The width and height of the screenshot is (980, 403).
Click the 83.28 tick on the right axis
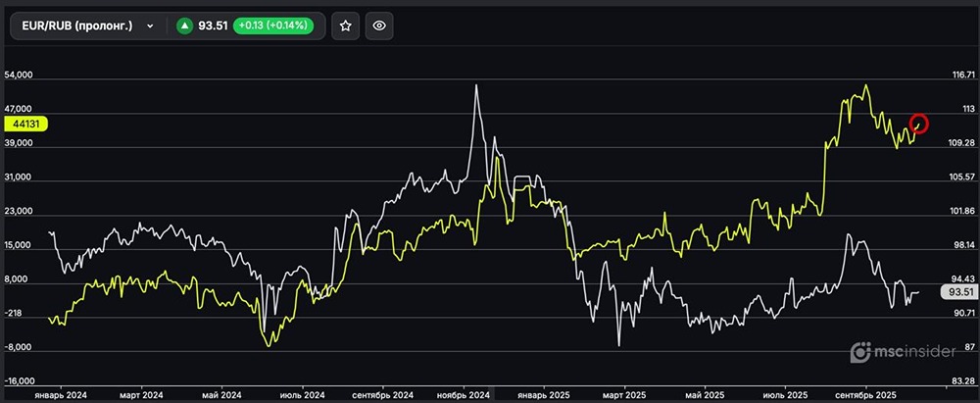[963, 381]
